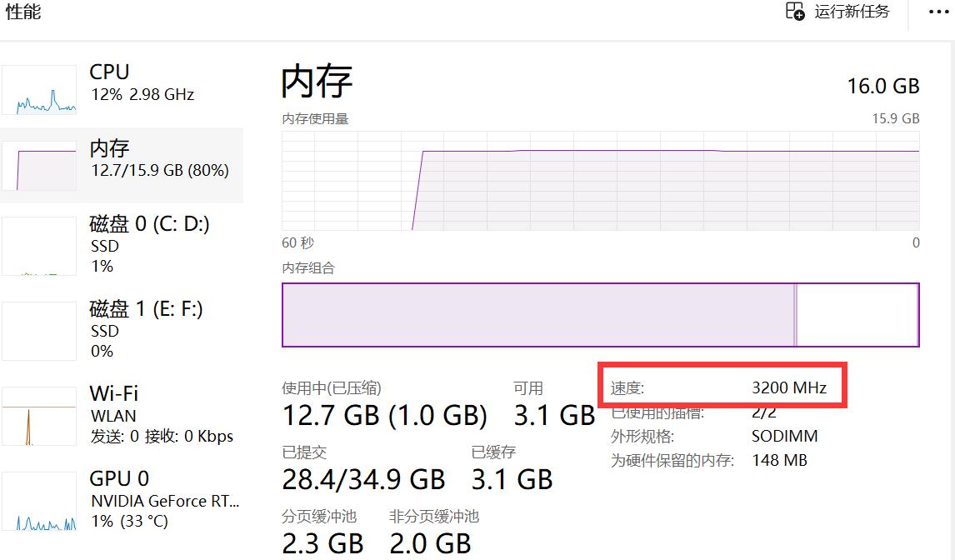Image resolution: width=955 pixels, height=560 pixels.
Task: Click the 性能 tab label
Action: [x=22, y=12]
